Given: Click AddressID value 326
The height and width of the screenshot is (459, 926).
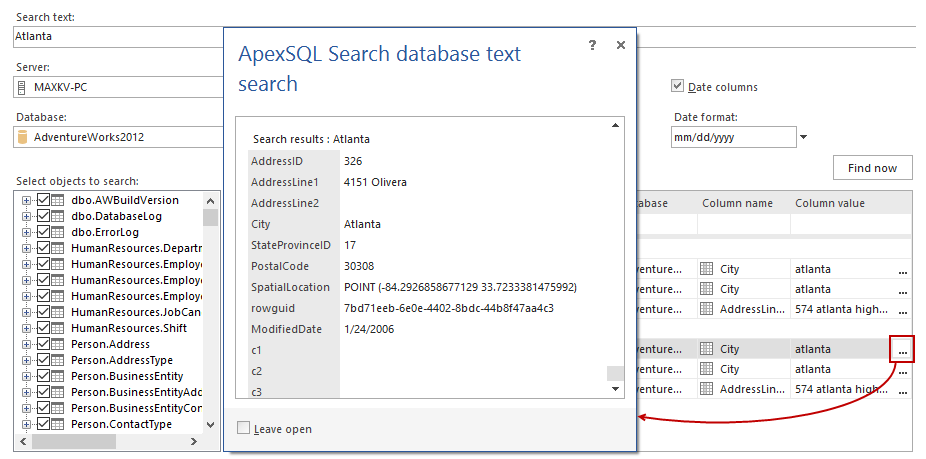Looking at the screenshot, I should [x=353, y=161].
